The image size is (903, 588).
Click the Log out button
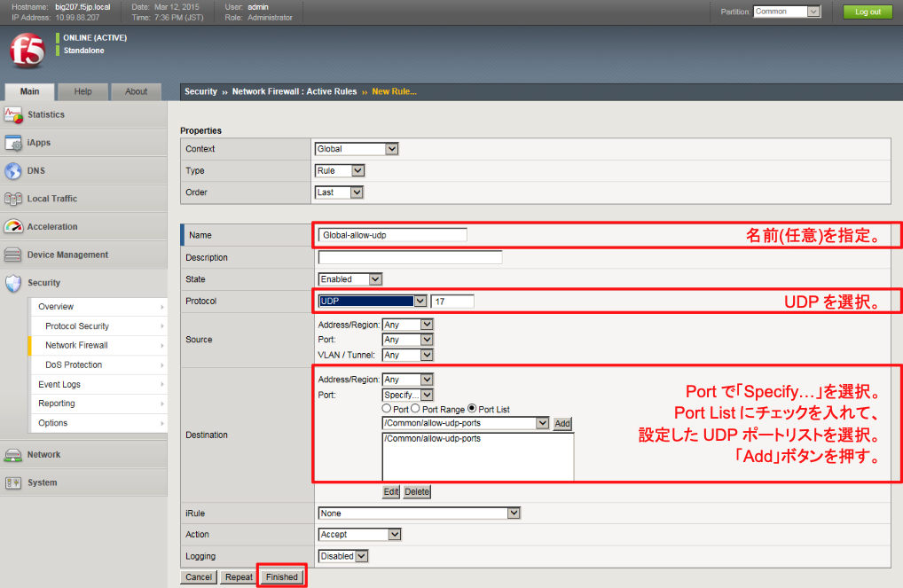coord(868,12)
